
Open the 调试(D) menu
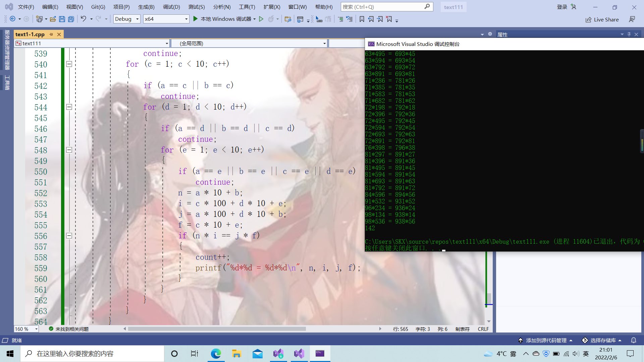(x=171, y=7)
